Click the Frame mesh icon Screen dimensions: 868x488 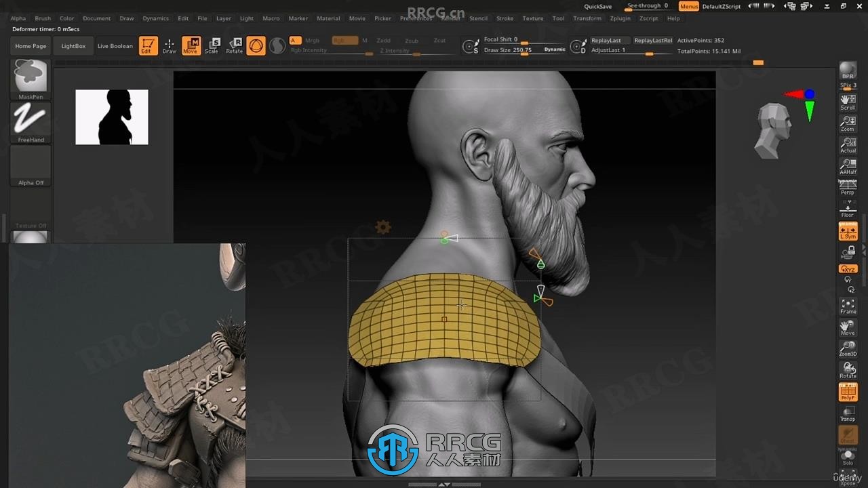tap(848, 306)
